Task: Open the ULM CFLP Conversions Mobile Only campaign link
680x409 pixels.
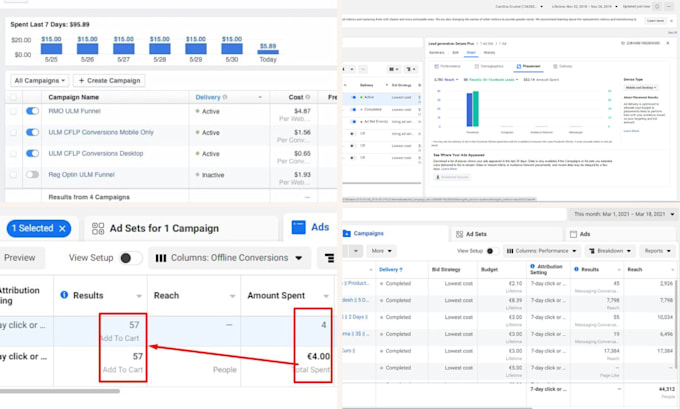Action: click(x=101, y=132)
